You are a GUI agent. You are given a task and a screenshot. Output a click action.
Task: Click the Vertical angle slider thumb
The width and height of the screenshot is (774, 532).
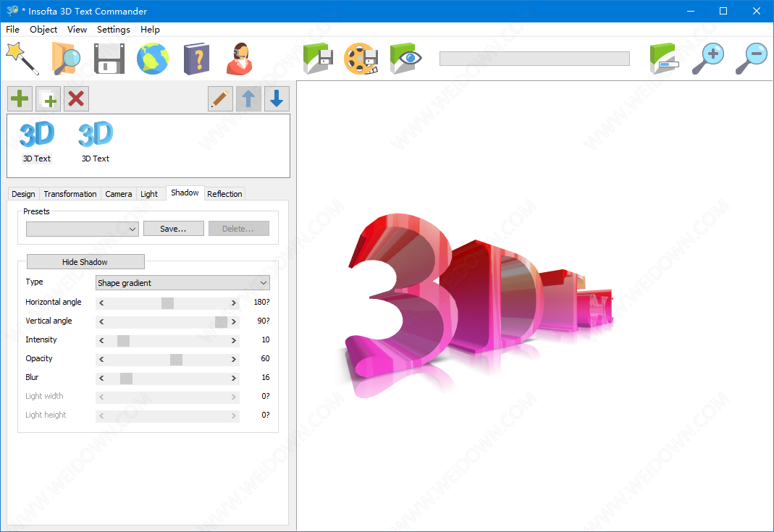pyautogui.click(x=221, y=321)
